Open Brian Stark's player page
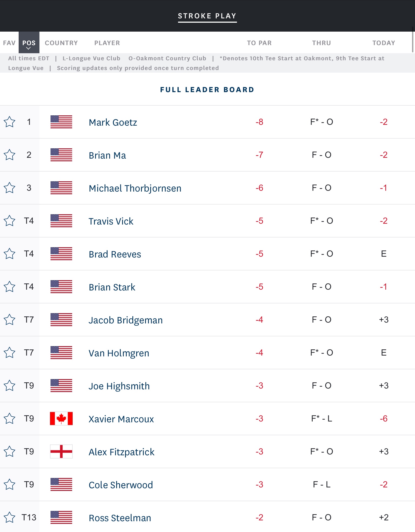Screen dimensions: 415x532 tap(112, 287)
